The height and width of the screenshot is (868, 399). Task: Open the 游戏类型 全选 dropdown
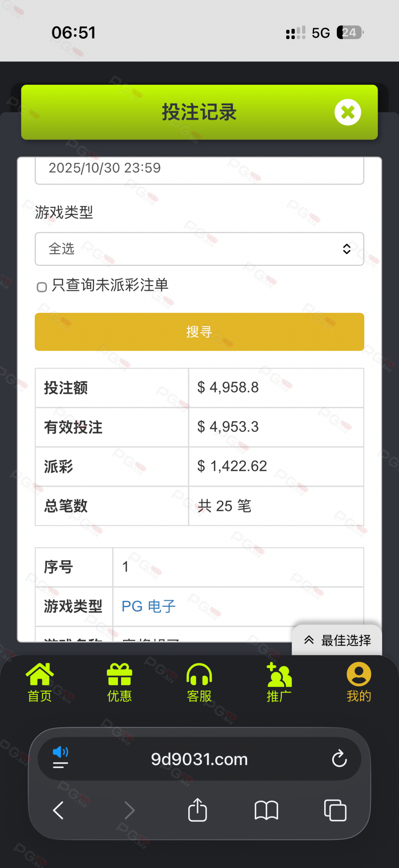click(x=199, y=249)
